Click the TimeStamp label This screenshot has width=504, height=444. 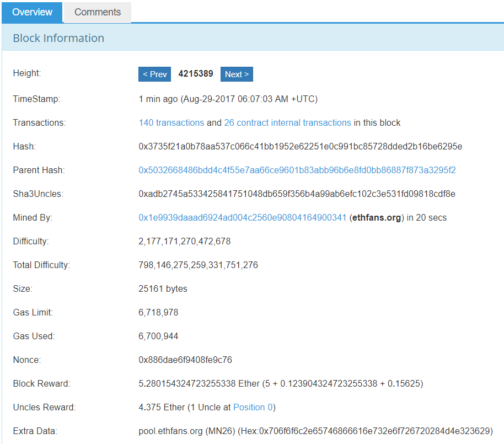pyautogui.click(x=36, y=99)
